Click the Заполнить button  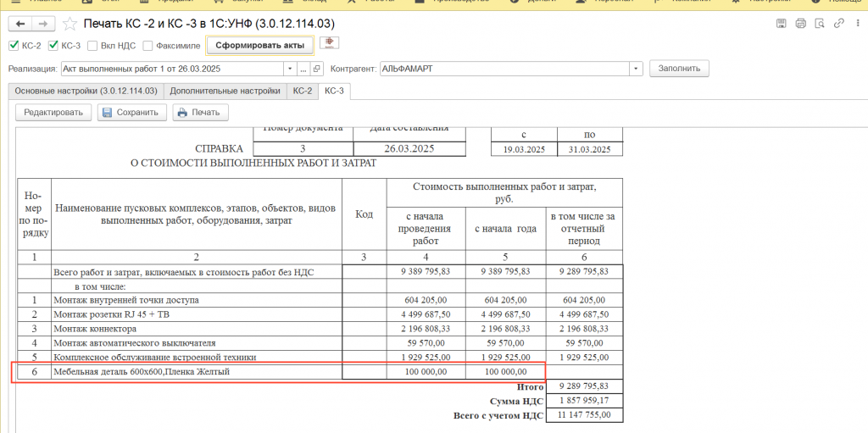click(679, 69)
